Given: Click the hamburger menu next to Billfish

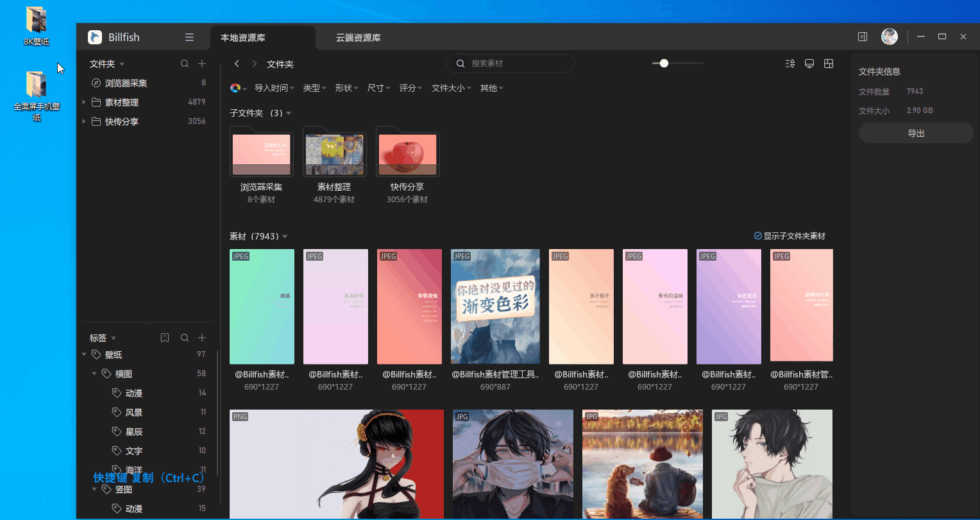Looking at the screenshot, I should pyautogui.click(x=189, y=37).
